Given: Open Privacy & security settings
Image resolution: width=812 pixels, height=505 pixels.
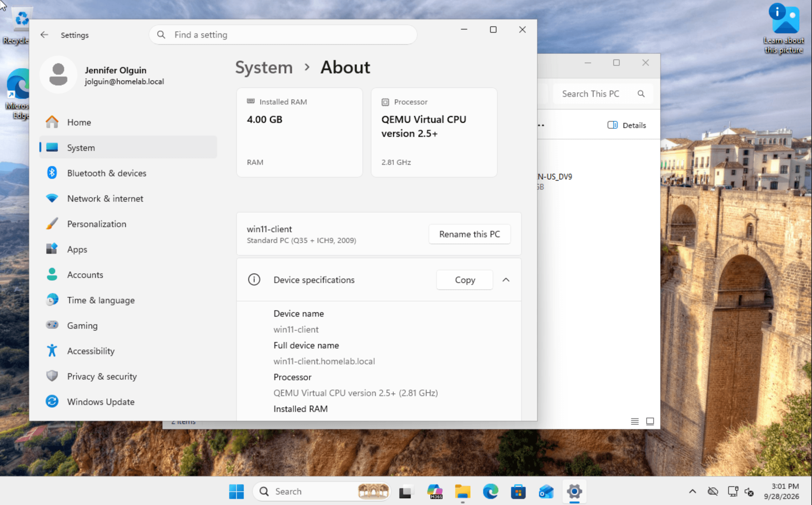Looking at the screenshot, I should pos(128,376).
